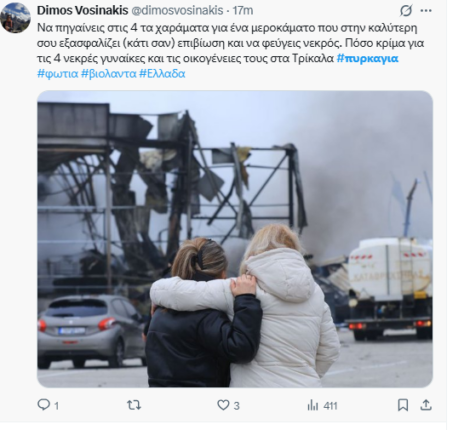Click the like count number 3
464x430 pixels.
point(236,406)
